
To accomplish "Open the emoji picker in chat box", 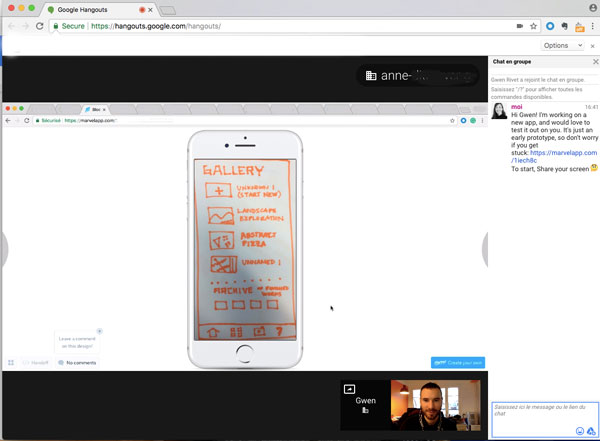I will 580,431.
